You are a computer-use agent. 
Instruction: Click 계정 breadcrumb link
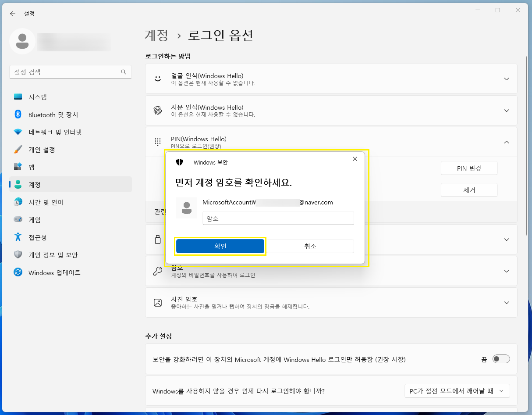(156, 35)
